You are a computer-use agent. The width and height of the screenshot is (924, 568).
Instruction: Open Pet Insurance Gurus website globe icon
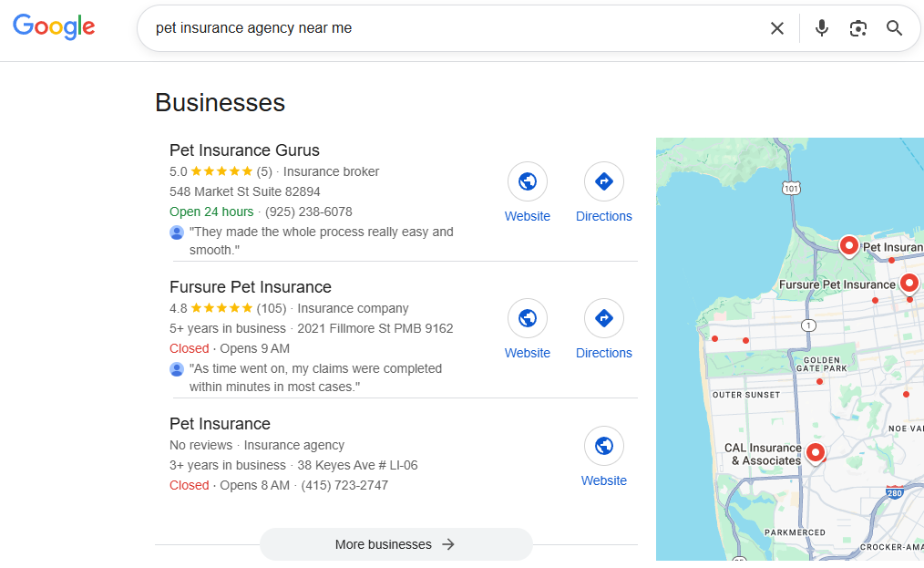[528, 181]
